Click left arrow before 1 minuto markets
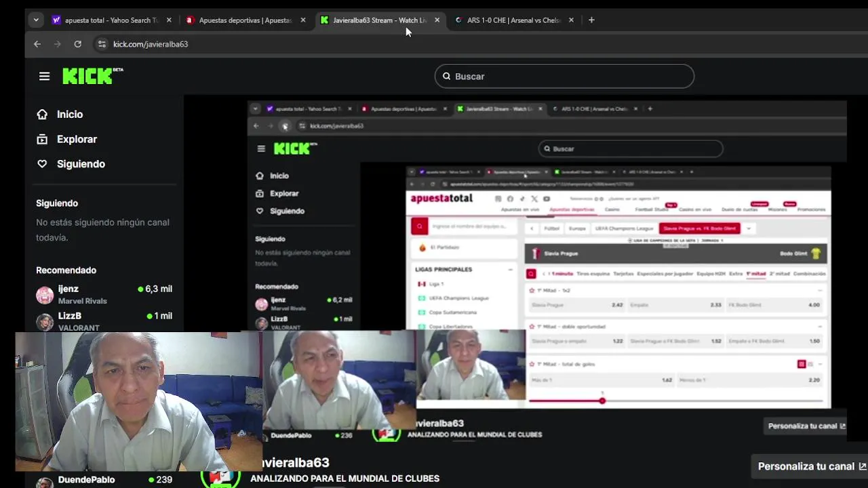Image resolution: width=868 pixels, height=488 pixels. [x=543, y=274]
